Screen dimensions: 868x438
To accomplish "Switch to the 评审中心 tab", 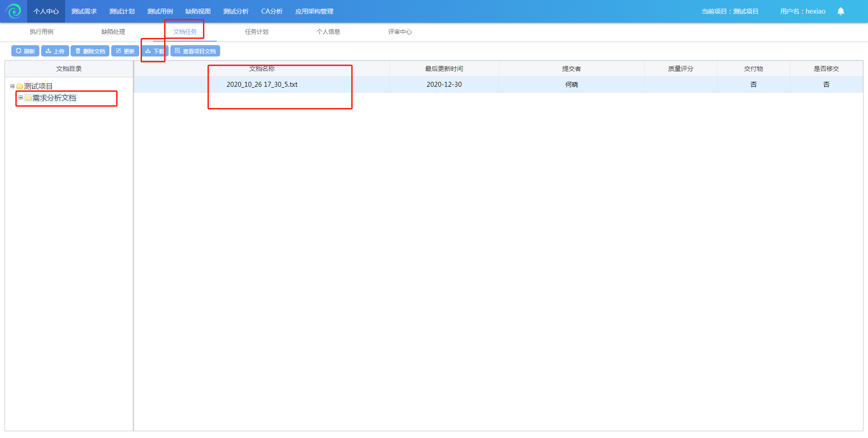I will coord(400,32).
